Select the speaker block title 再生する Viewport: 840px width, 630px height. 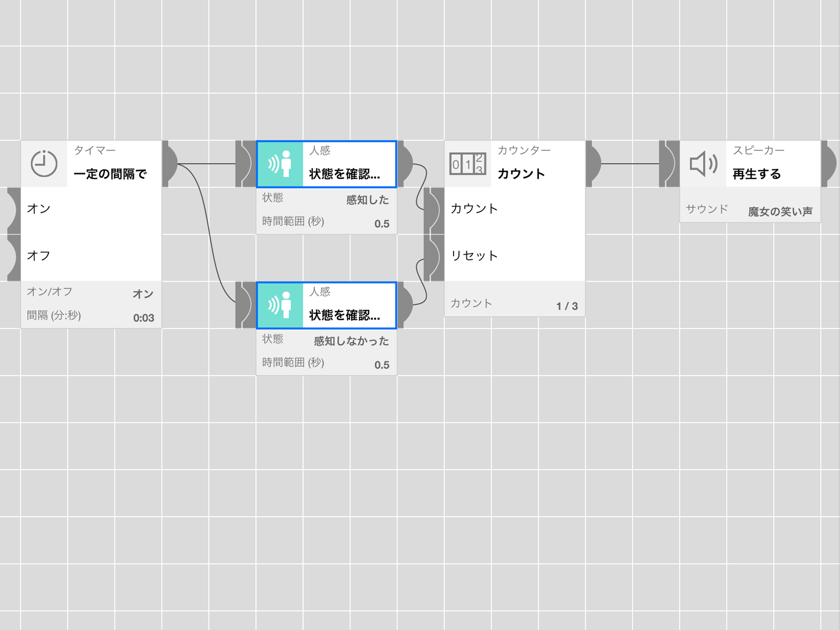click(757, 174)
